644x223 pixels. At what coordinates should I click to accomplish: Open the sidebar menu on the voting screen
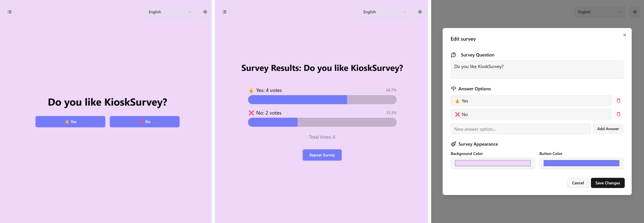coord(9,12)
